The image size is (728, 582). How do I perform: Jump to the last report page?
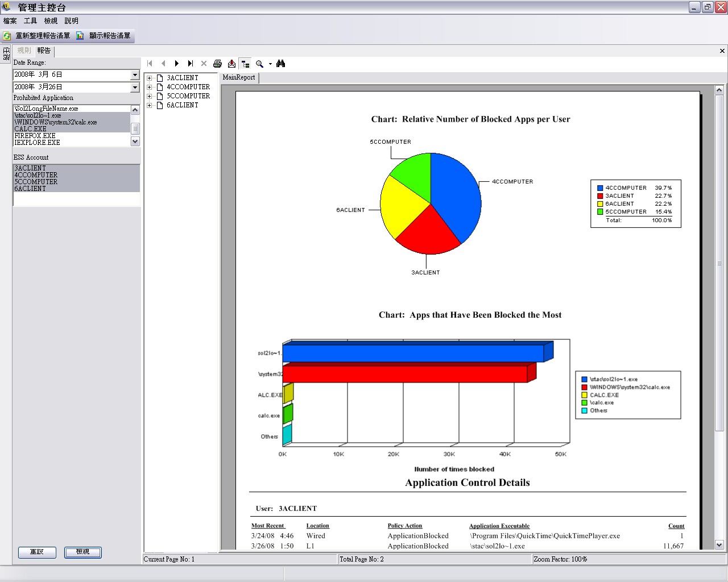(191, 64)
